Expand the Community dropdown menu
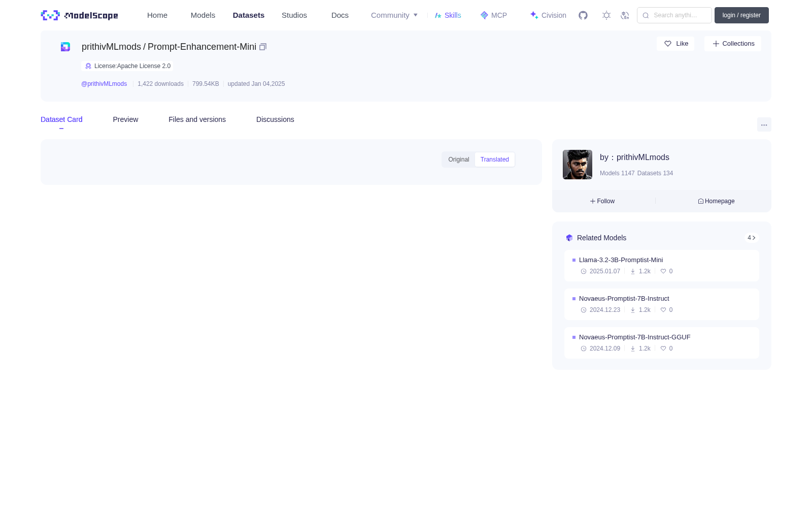 pos(394,15)
